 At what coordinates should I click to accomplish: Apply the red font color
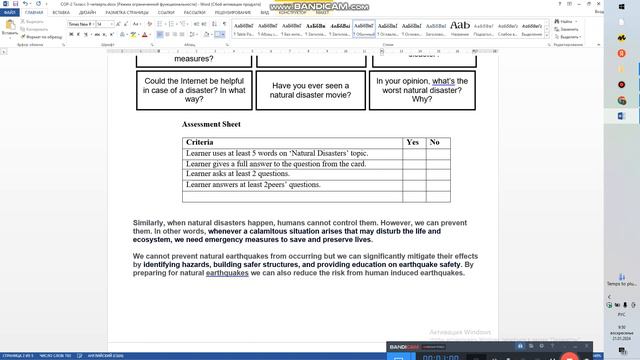[x=144, y=35]
